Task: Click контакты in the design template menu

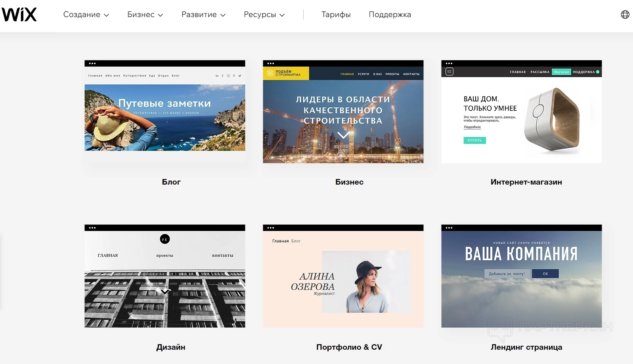Action: 223,255
